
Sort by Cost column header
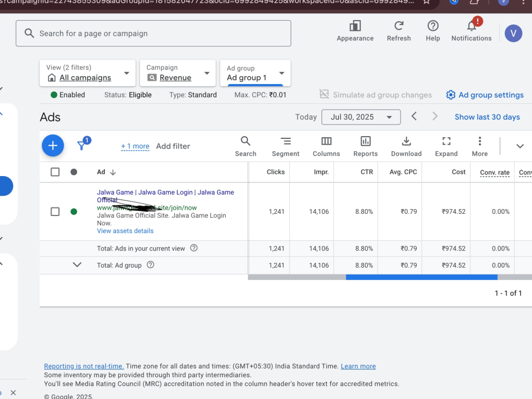tap(459, 172)
